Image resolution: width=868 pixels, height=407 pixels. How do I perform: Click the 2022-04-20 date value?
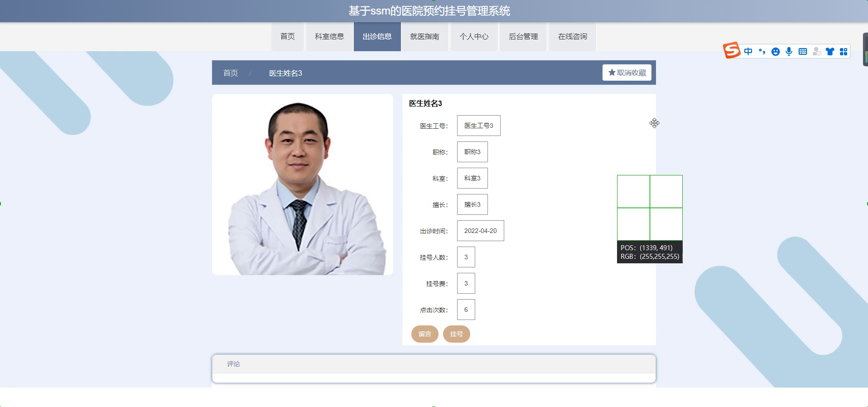pyautogui.click(x=481, y=231)
